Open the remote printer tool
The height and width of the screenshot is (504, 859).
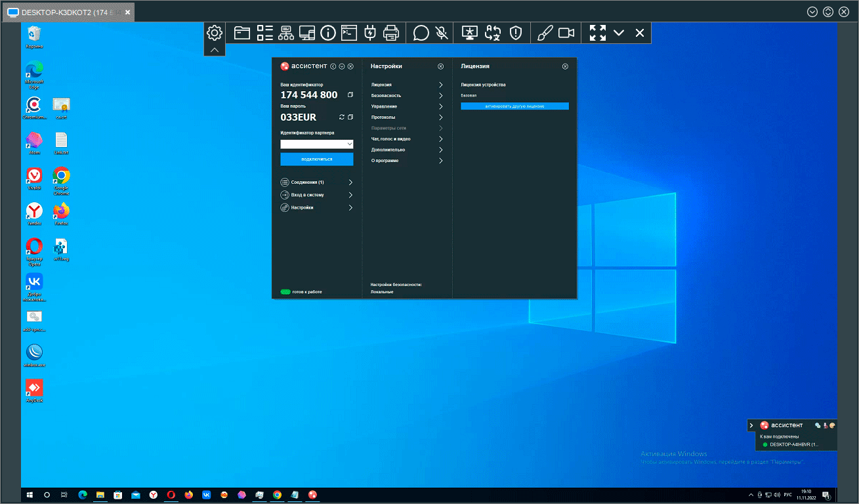point(391,33)
